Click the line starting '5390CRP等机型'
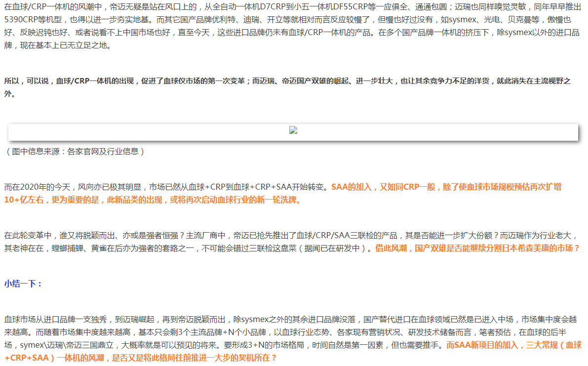 (x=288, y=20)
